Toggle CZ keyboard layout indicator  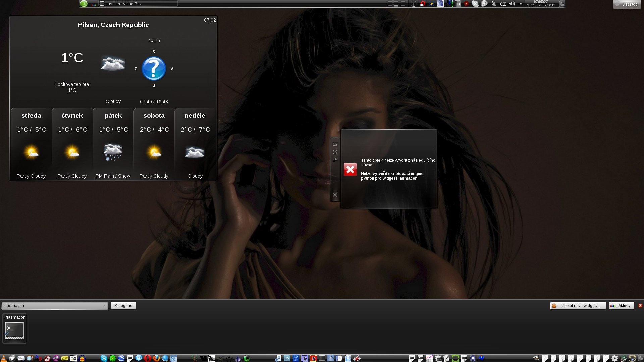503,4
